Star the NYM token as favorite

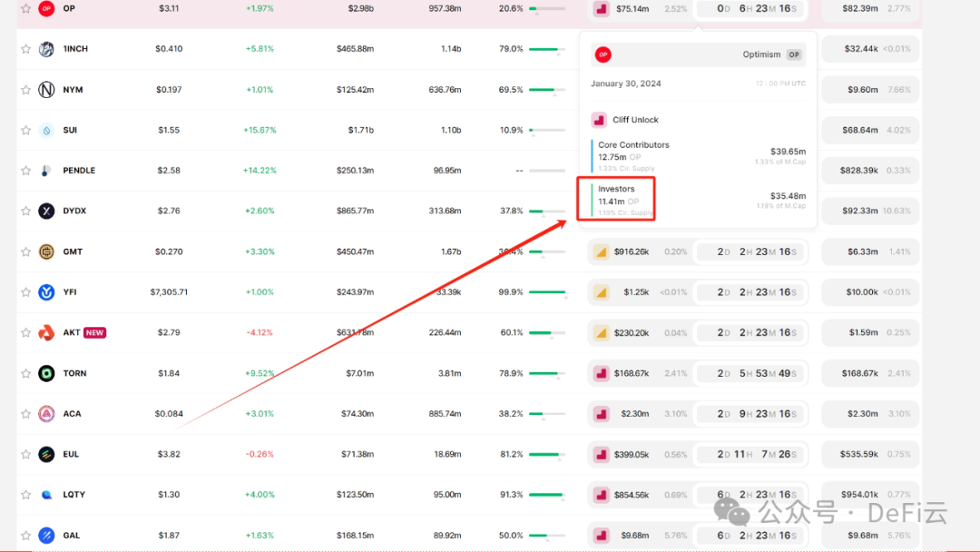click(x=25, y=89)
